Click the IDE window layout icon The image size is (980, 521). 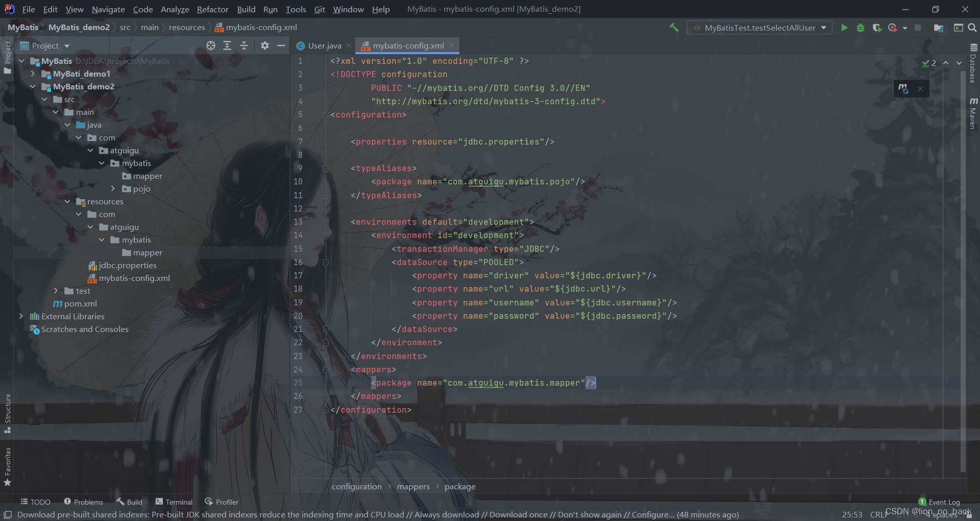tap(958, 28)
